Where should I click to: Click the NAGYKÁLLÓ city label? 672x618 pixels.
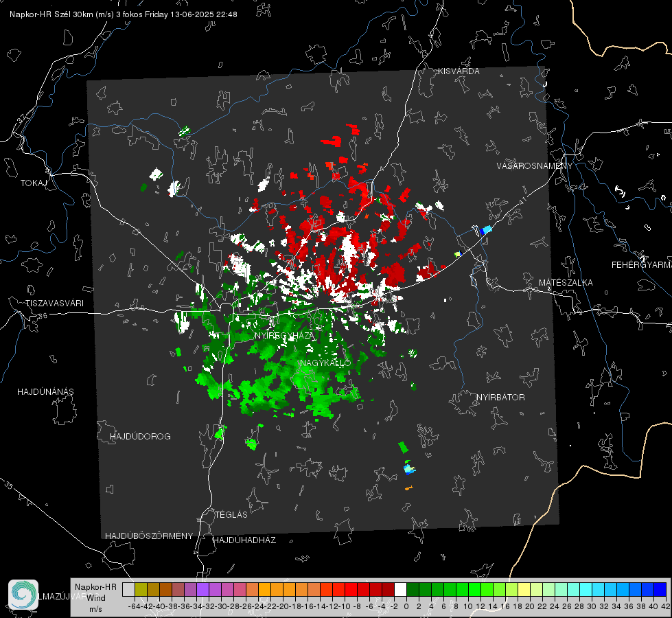(325, 363)
